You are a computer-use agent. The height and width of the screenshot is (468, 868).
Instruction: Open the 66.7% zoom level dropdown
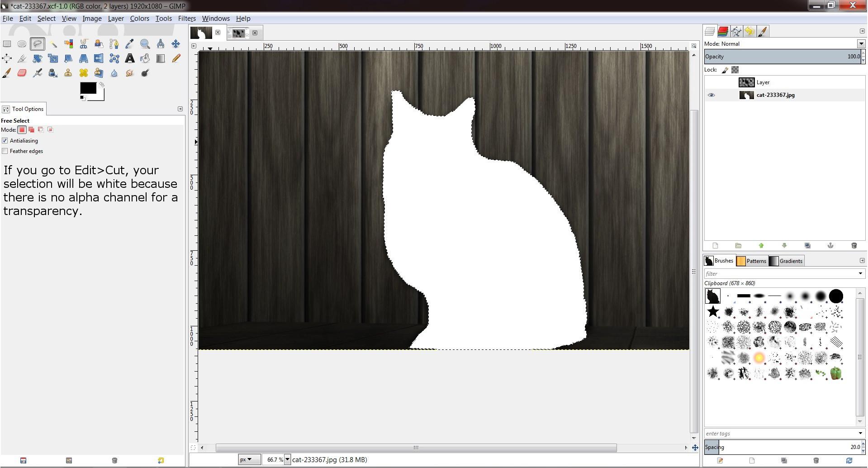(x=287, y=460)
